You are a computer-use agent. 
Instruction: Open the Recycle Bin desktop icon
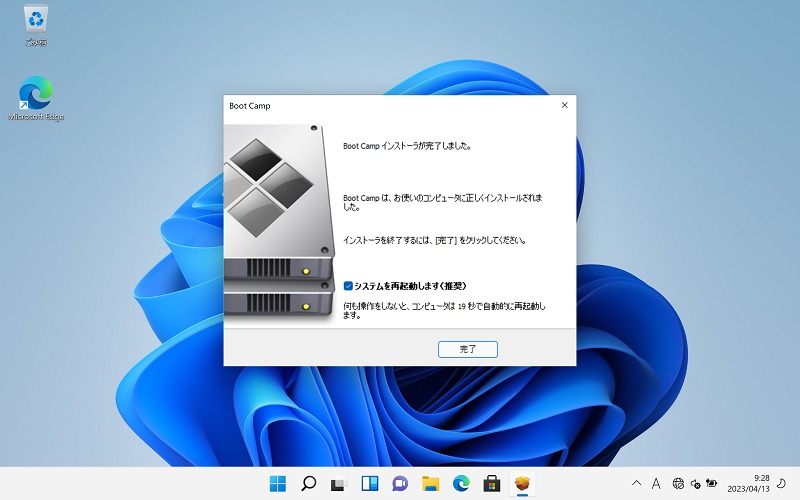click(36, 26)
